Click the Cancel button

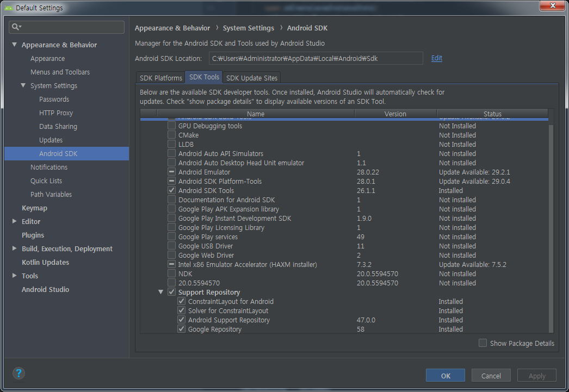(491, 376)
